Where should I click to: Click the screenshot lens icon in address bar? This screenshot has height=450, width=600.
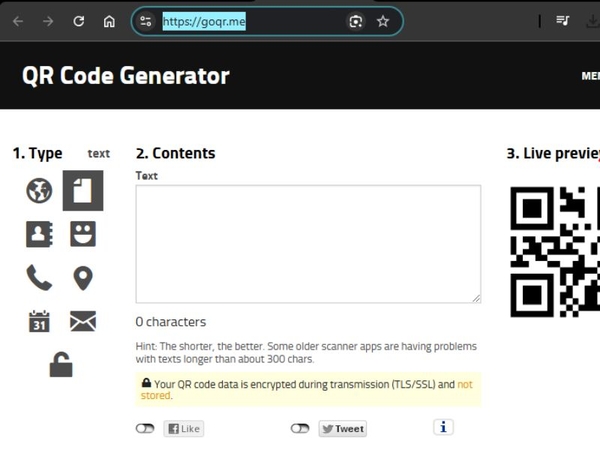point(355,21)
